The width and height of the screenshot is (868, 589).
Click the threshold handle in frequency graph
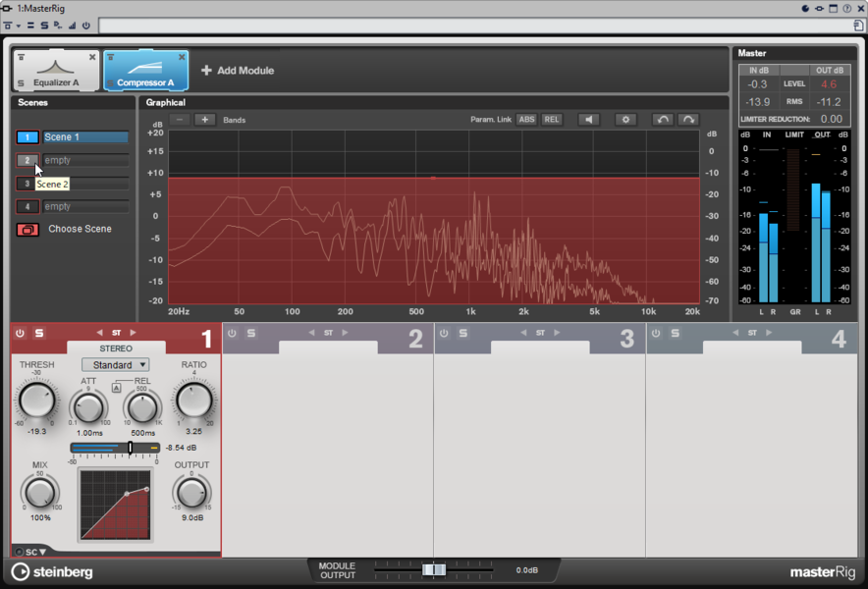click(x=433, y=179)
